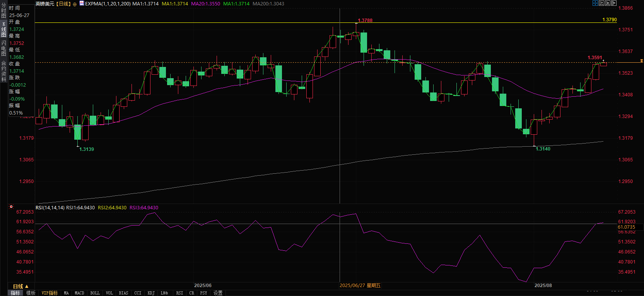Click the scroll-to-right-edge chart icon
This screenshot has width=644, height=296.
pyautogui.click(x=614, y=3)
